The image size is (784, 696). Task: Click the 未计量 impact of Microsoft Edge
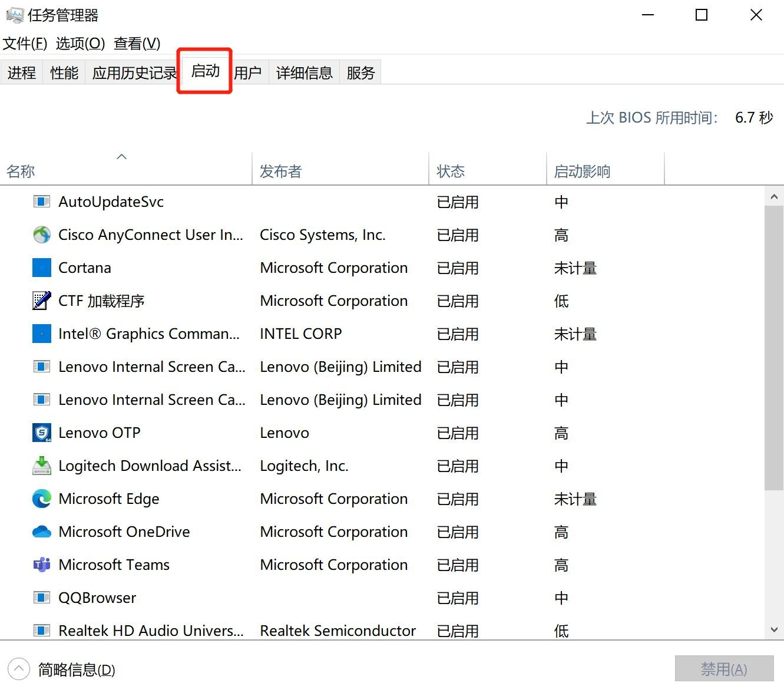(575, 499)
